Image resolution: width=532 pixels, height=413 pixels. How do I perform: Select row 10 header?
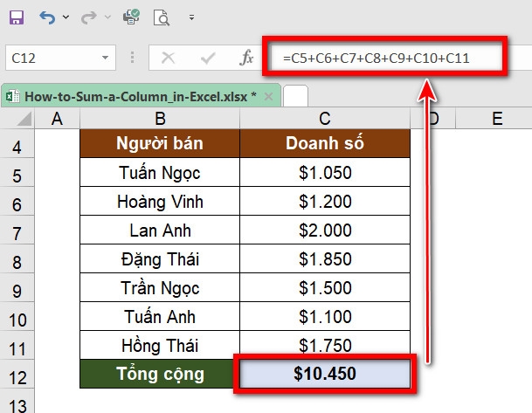click(x=17, y=316)
